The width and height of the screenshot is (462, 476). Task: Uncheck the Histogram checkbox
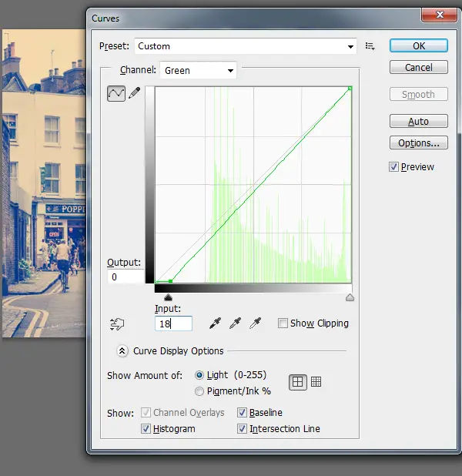146,429
